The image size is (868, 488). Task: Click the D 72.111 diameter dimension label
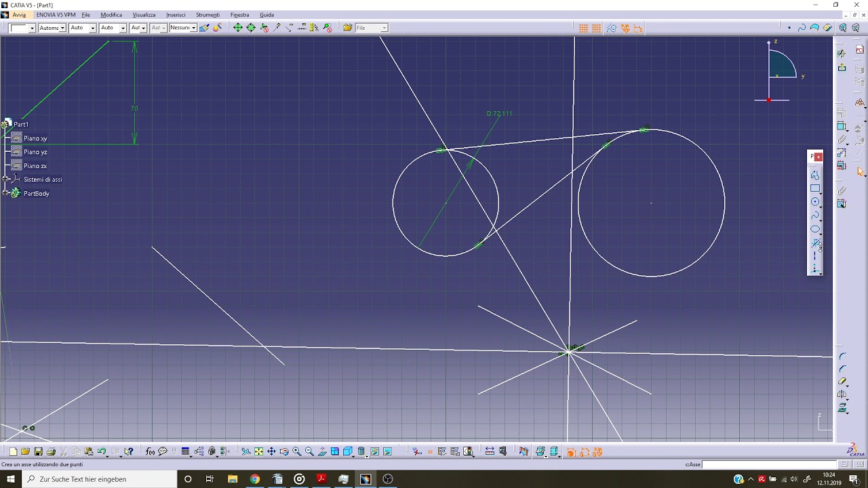pyautogui.click(x=500, y=114)
